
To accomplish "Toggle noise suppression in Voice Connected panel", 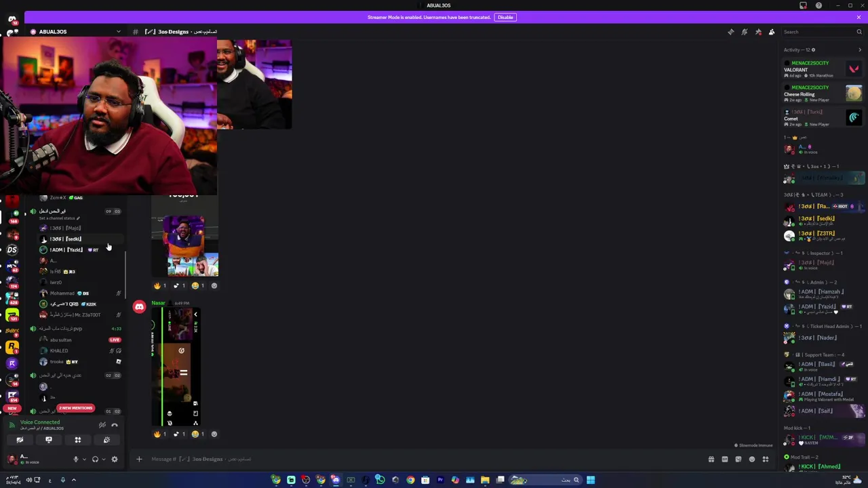I will click(102, 425).
